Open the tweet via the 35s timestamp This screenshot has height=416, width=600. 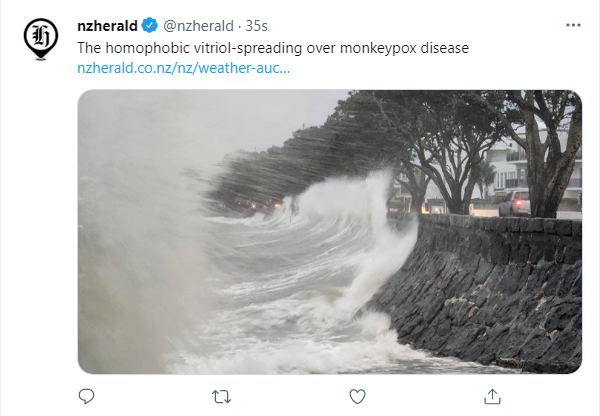pyautogui.click(x=256, y=26)
